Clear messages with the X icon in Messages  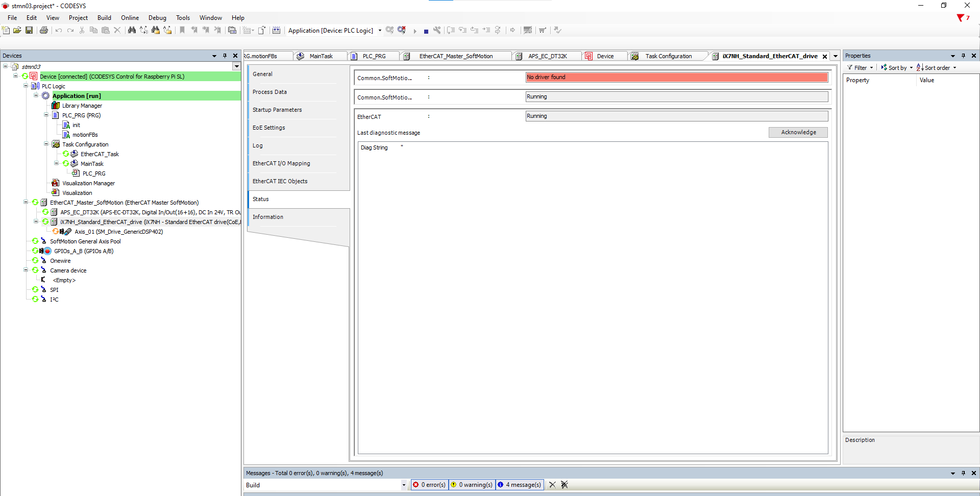point(552,485)
